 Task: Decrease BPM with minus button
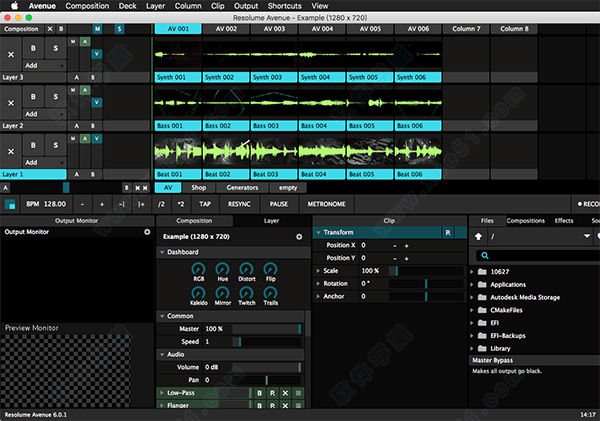[82, 204]
